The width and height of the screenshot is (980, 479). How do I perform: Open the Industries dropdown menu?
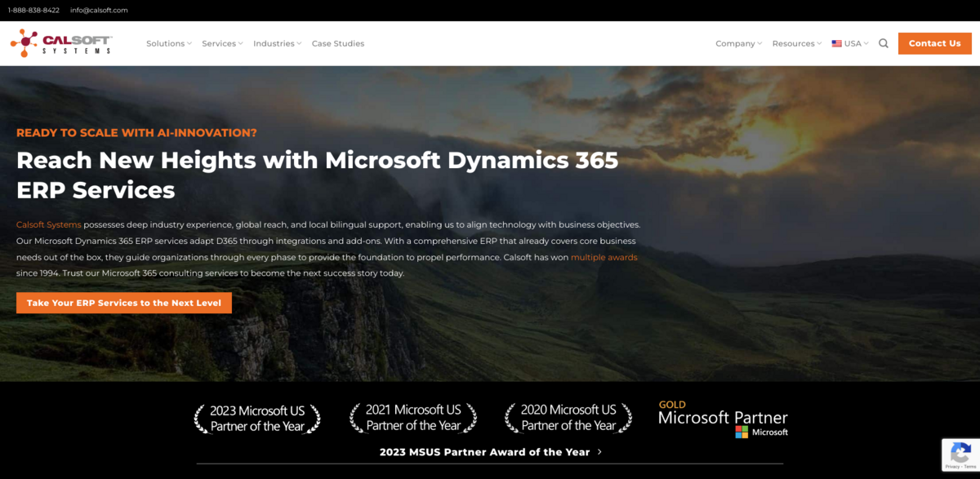(277, 43)
